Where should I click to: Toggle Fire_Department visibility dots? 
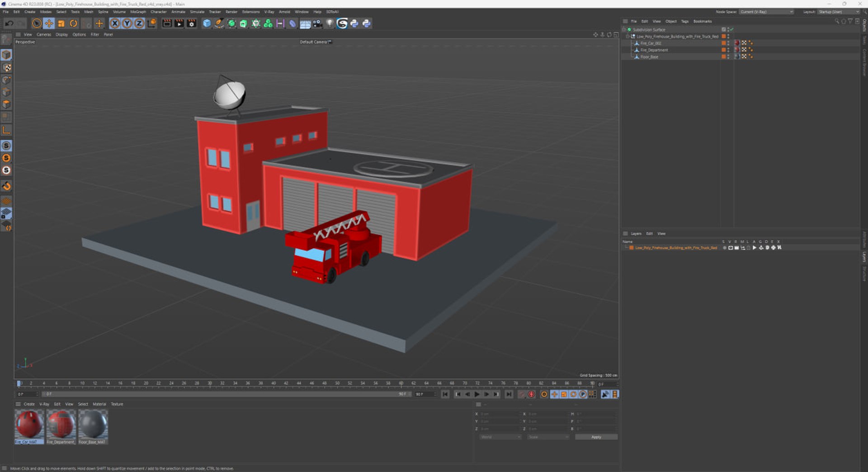click(x=728, y=50)
